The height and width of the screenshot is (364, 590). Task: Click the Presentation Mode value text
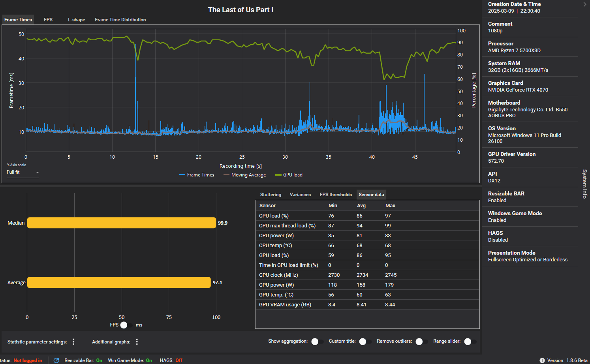tap(528, 260)
